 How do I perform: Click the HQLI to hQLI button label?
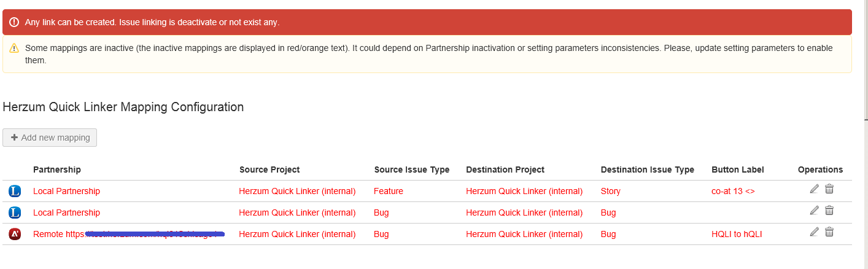(737, 234)
